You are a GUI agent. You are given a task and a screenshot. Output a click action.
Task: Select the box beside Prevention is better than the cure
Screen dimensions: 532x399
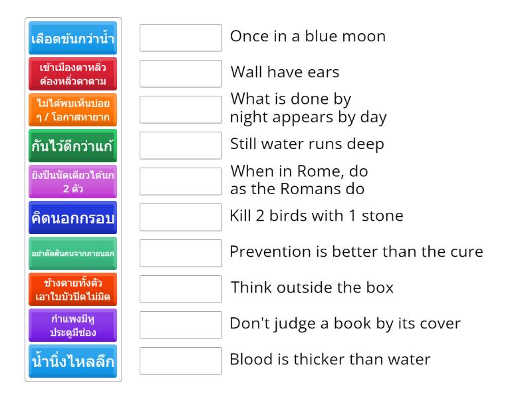[x=181, y=253]
